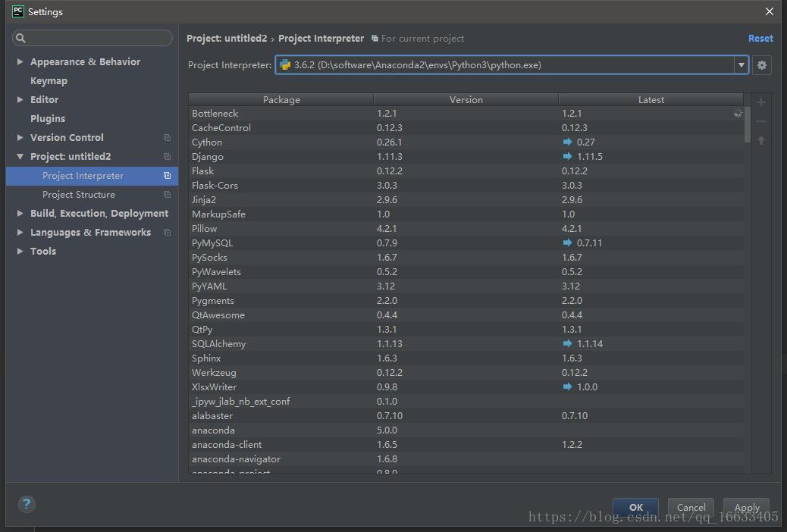
Task: Click the Project: untitled2 breadcrumb
Action: (227, 38)
